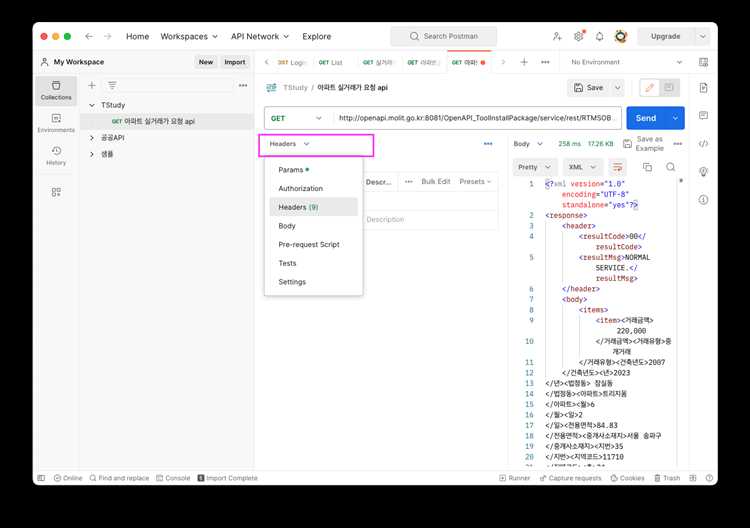Open the code snippet icon
The width and height of the screenshot is (750, 528).
(x=704, y=143)
